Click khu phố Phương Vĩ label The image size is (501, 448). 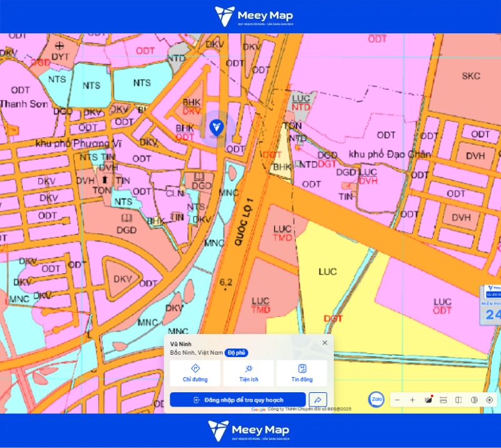click(79, 143)
